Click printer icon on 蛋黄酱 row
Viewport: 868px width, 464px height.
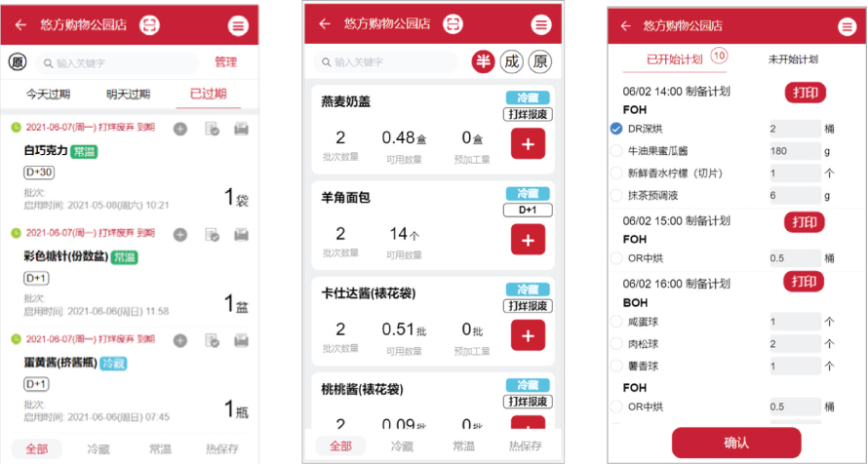click(241, 340)
